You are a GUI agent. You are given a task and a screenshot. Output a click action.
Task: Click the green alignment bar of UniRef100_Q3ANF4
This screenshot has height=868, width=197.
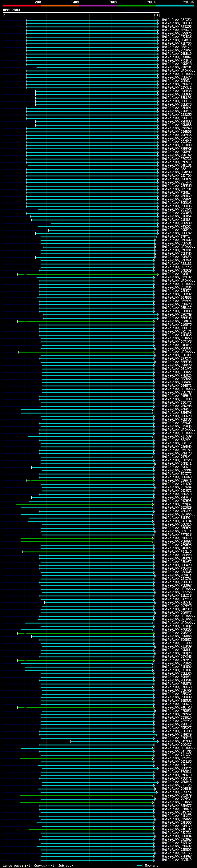[86, 321]
